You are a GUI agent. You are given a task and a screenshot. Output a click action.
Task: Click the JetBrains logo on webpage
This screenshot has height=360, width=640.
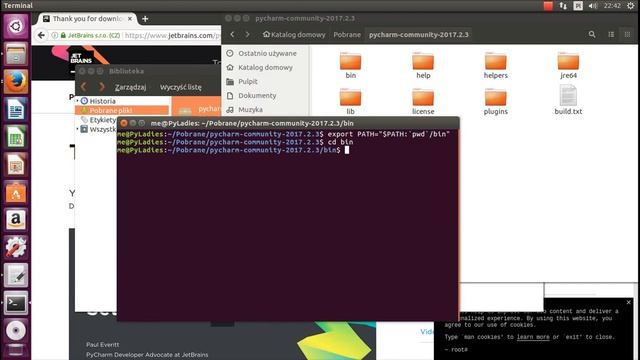pos(81,58)
